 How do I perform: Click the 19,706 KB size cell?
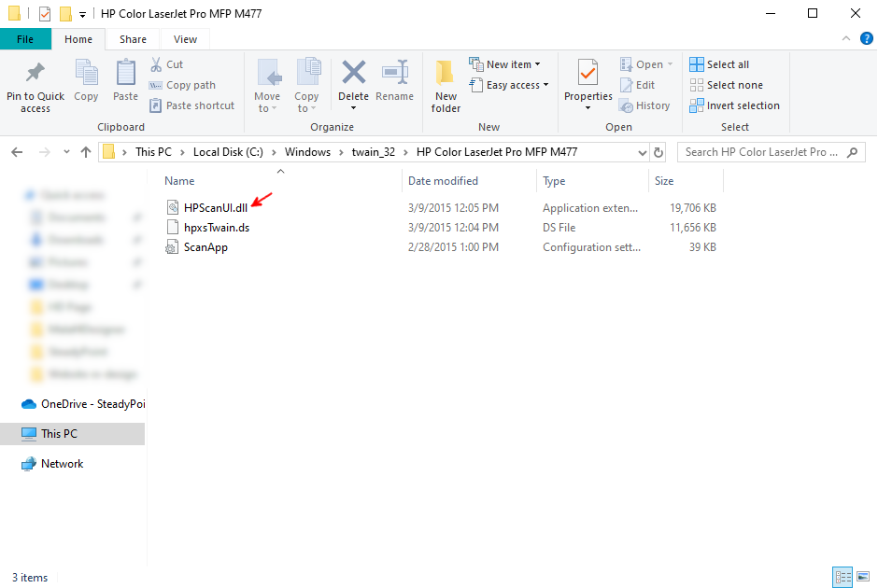pos(693,208)
